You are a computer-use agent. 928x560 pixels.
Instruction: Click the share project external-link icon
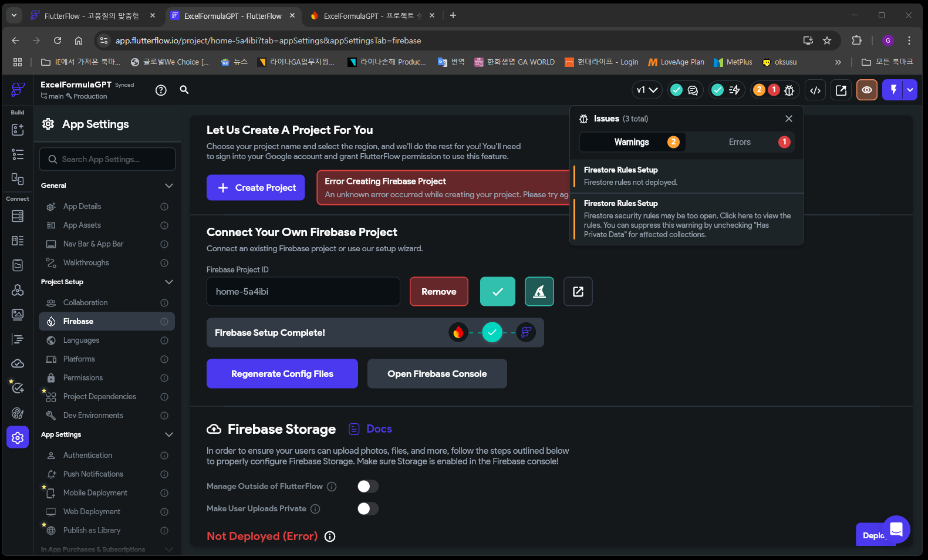click(841, 90)
